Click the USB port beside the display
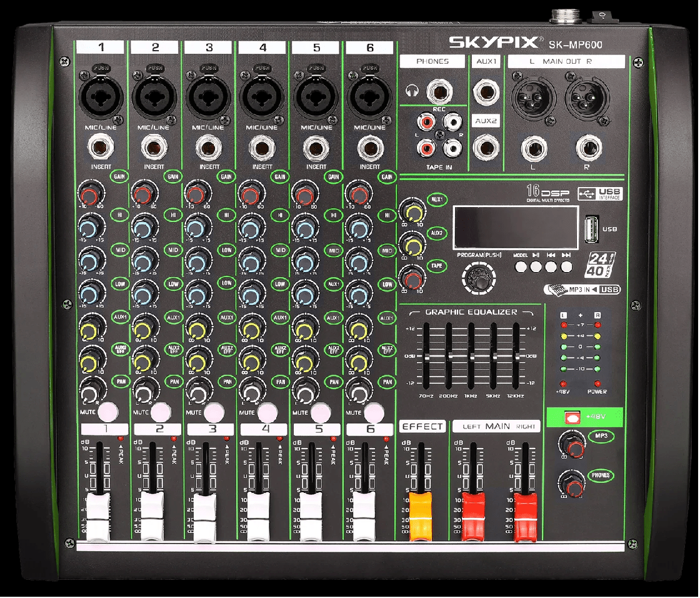700x598 pixels. pyautogui.click(x=591, y=230)
